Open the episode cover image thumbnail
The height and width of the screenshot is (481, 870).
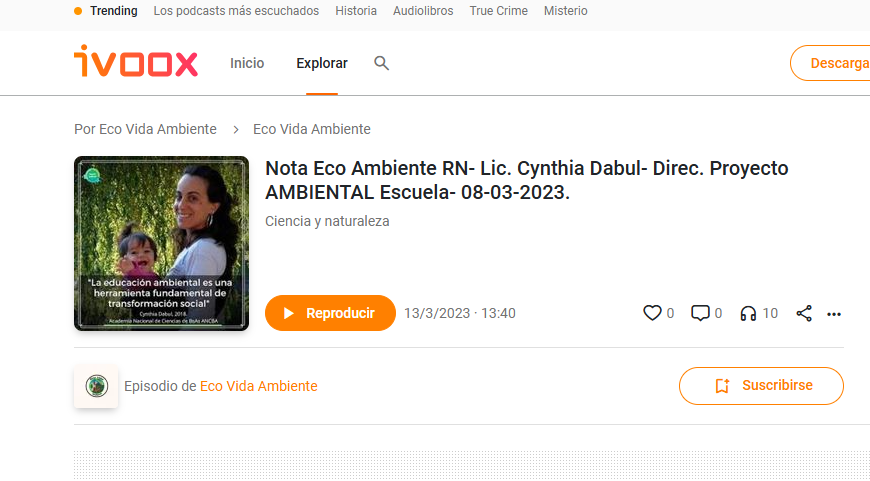[161, 244]
